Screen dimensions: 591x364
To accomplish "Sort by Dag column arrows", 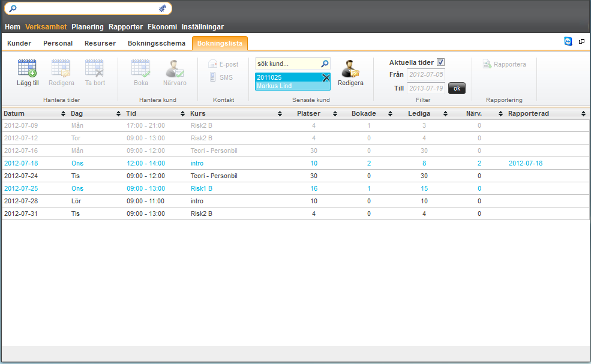I will point(118,114).
